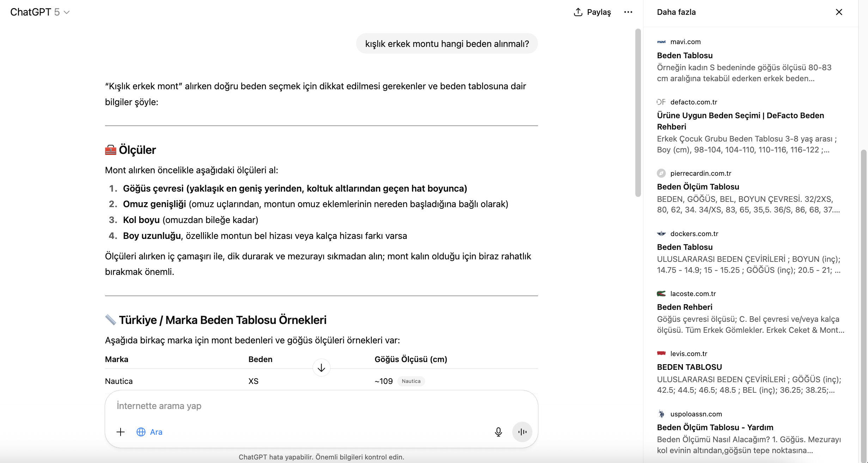Open lacoste.com.tr Beden Rehberi link
Screen dimensions: 868x463
pos(684,307)
